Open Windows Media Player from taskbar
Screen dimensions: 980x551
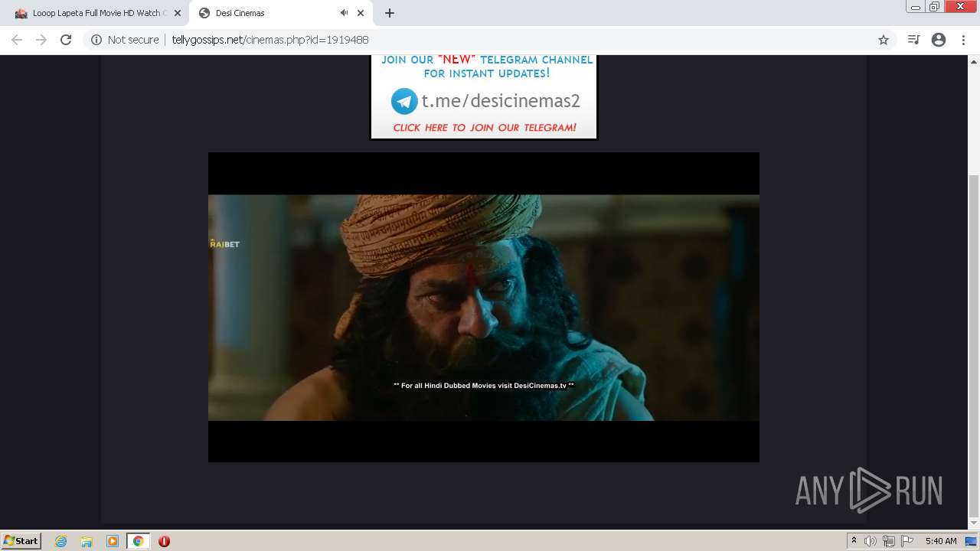pos(113,541)
